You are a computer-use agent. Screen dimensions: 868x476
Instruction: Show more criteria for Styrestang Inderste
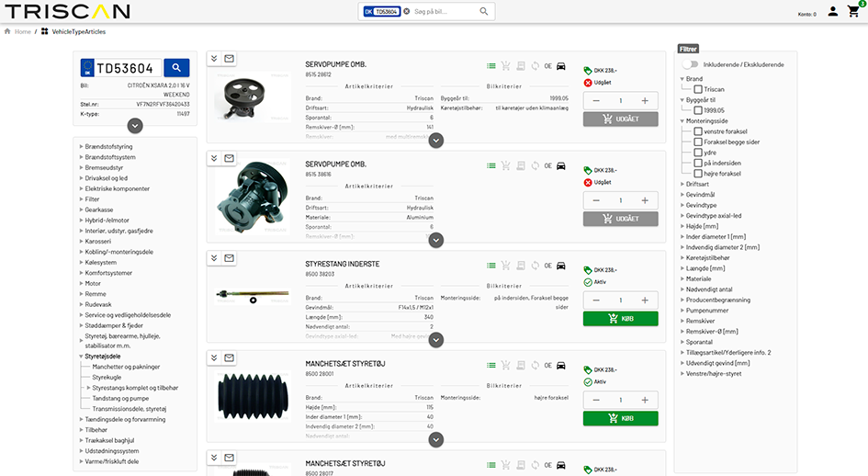tap(436, 340)
